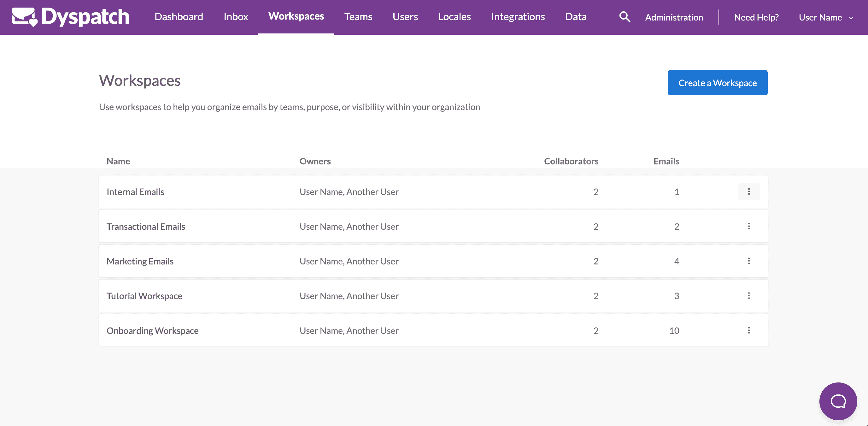Click email count 4 for Marketing Emails
Image resolution: width=868 pixels, height=426 pixels.
tap(676, 261)
